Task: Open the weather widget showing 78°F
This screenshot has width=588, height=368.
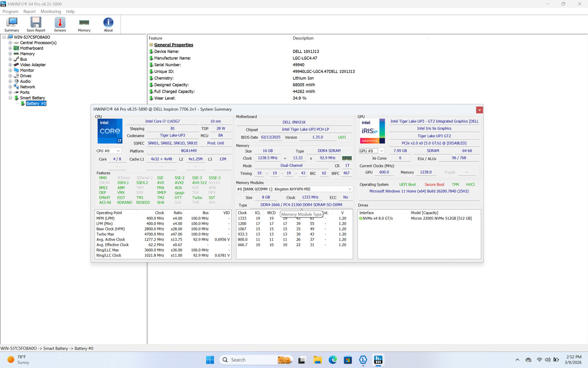Action: [18, 360]
